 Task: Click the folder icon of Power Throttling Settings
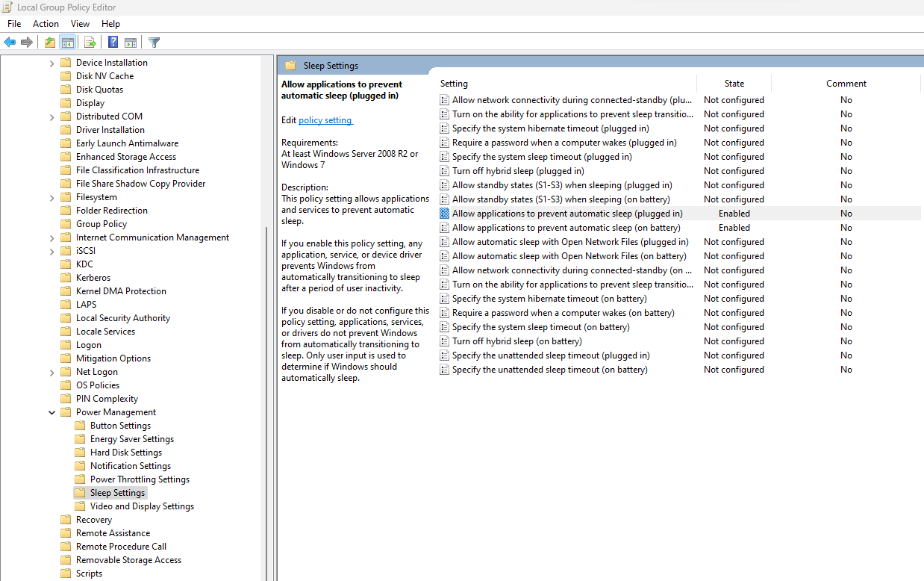pos(80,479)
